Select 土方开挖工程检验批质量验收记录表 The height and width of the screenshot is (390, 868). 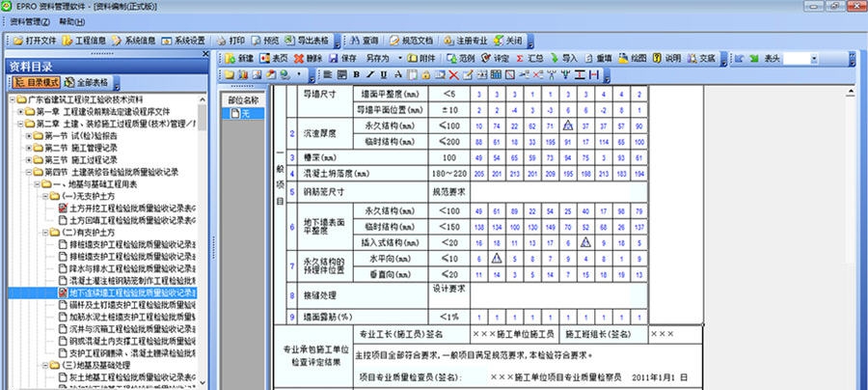pyautogui.click(x=127, y=209)
